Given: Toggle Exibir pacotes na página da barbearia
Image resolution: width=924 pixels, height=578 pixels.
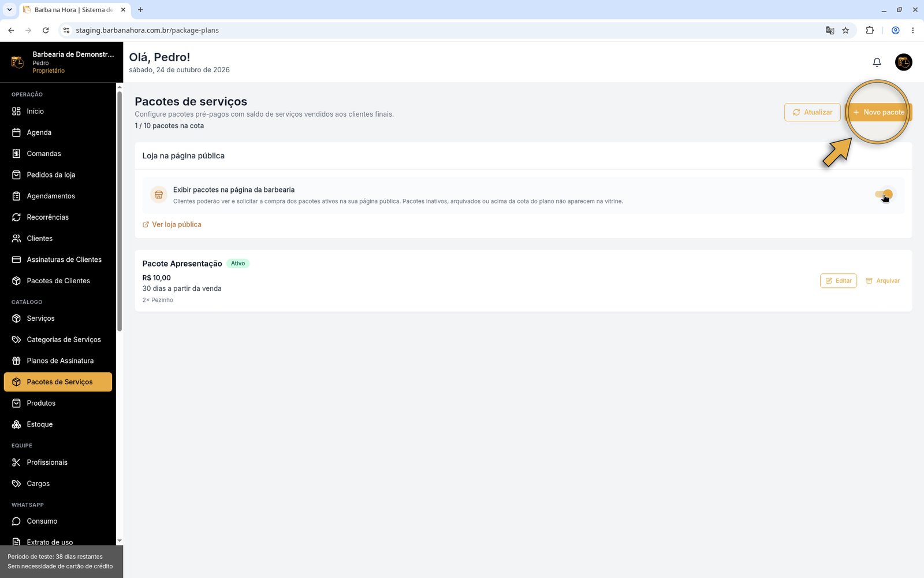Looking at the screenshot, I should coord(884,195).
